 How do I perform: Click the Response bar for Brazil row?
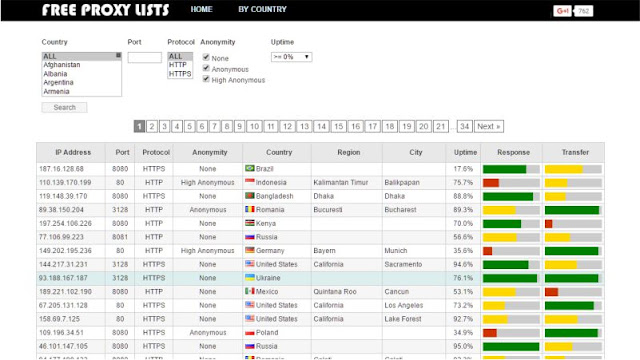coord(511,169)
